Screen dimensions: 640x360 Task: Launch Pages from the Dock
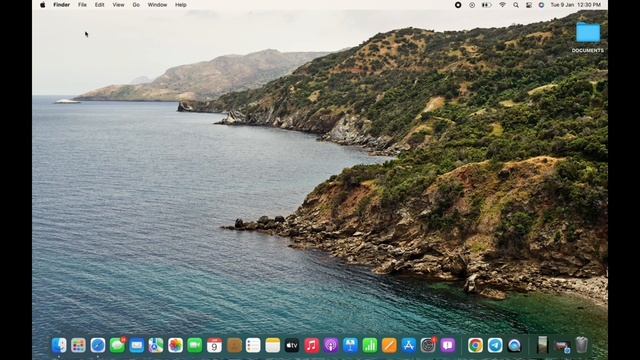point(389,345)
